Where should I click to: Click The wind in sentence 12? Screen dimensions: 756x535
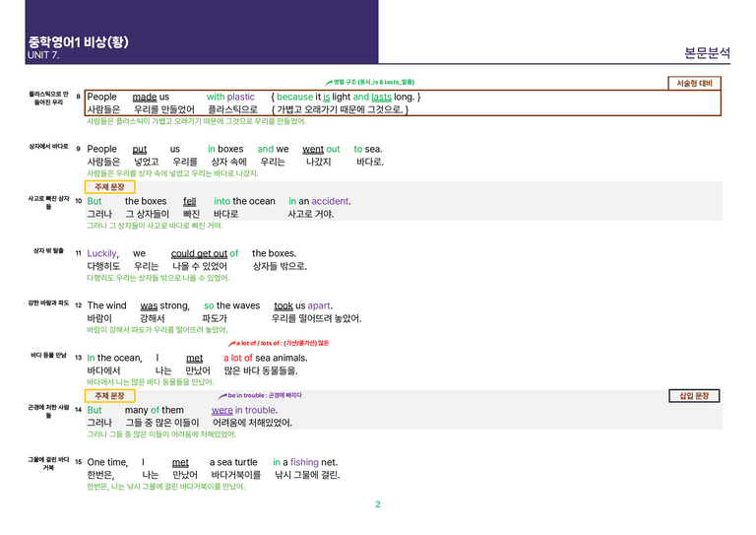(x=106, y=305)
